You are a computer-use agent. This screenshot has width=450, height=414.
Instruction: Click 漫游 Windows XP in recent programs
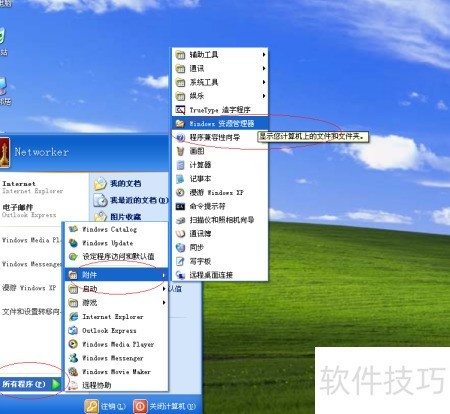pos(29,288)
